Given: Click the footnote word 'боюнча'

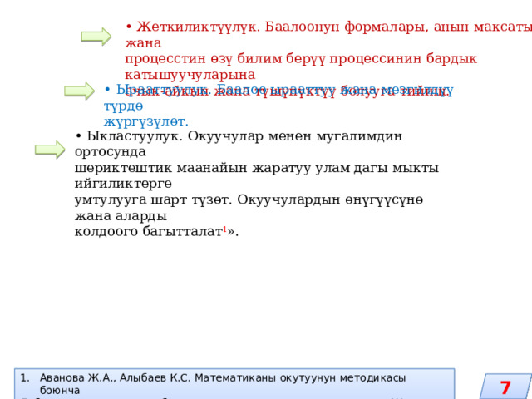Looking at the screenshot, I should (x=60, y=390).
